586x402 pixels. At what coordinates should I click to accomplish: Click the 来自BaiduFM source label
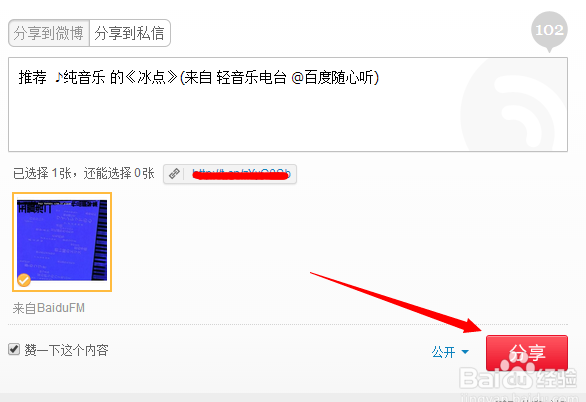point(49,308)
